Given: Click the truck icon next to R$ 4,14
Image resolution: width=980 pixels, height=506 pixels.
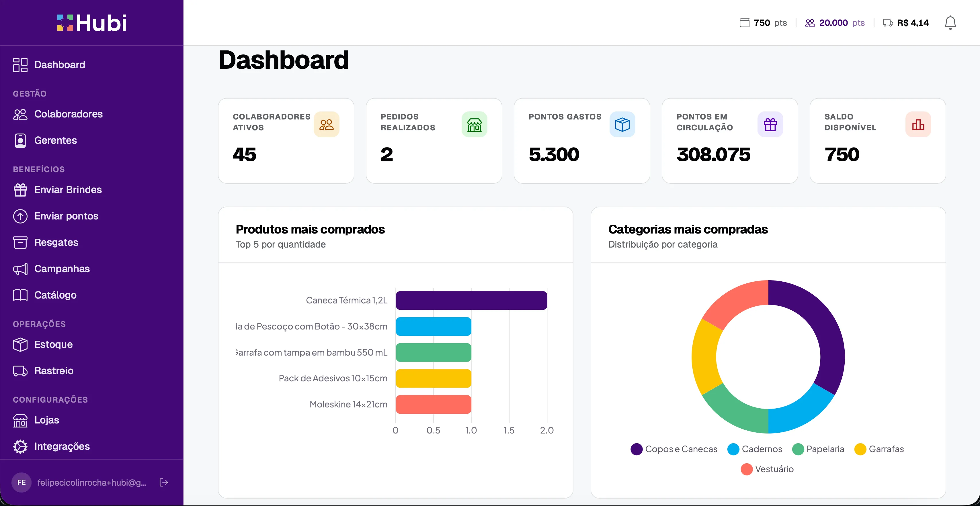Looking at the screenshot, I should (888, 22).
